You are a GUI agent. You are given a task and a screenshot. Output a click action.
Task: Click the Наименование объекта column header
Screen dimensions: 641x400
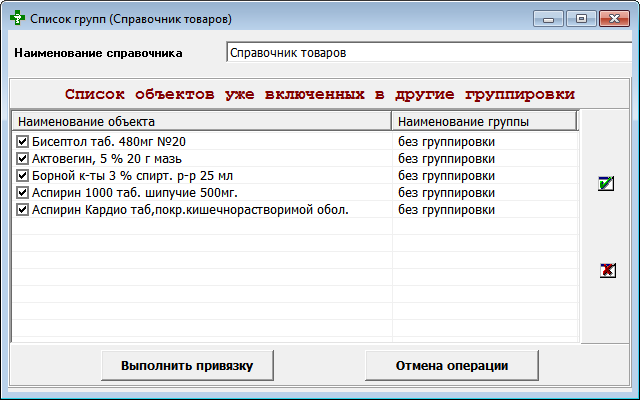tap(202, 121)
